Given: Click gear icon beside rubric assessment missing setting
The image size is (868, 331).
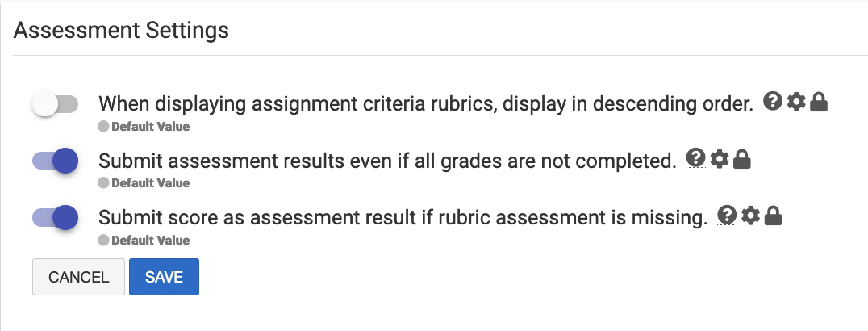Looking at the screenshot, I should [751, 216].
